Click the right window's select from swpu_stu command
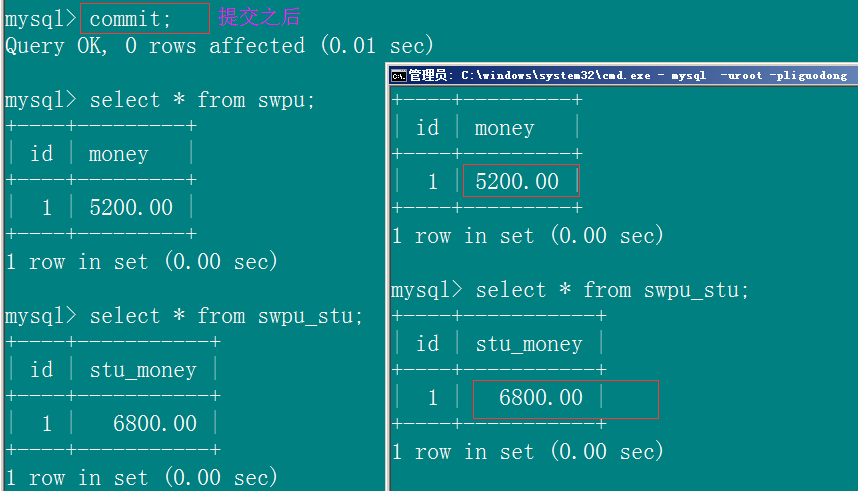Viewport: 858px width, 491px height. click(x=612, y=290)
